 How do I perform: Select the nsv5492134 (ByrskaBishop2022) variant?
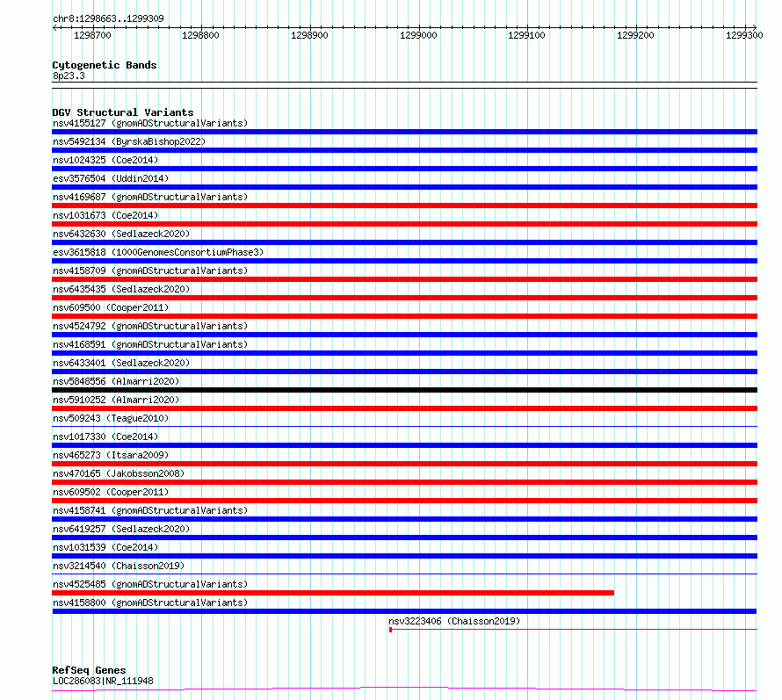pos(129,141)
